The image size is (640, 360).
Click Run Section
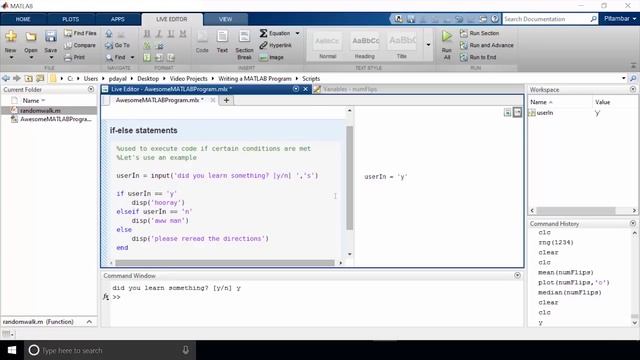pos(479,33)
